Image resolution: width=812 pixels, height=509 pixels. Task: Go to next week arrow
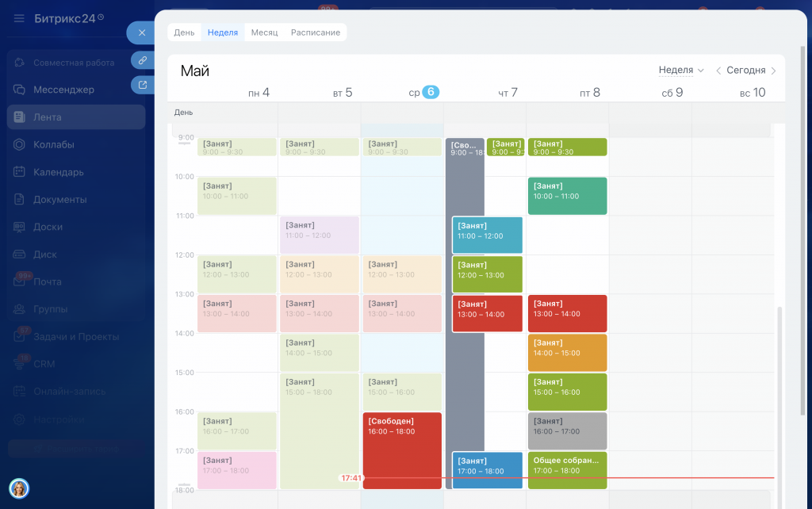774,71
